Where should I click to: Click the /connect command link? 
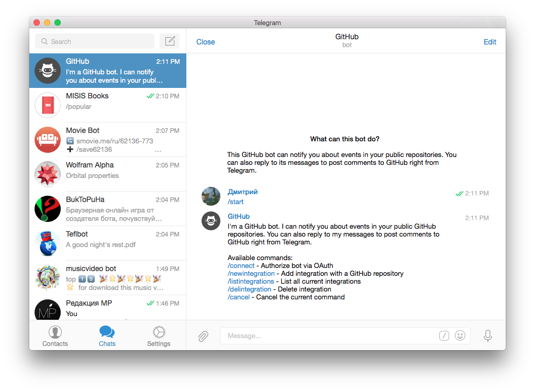pos(241,265)
